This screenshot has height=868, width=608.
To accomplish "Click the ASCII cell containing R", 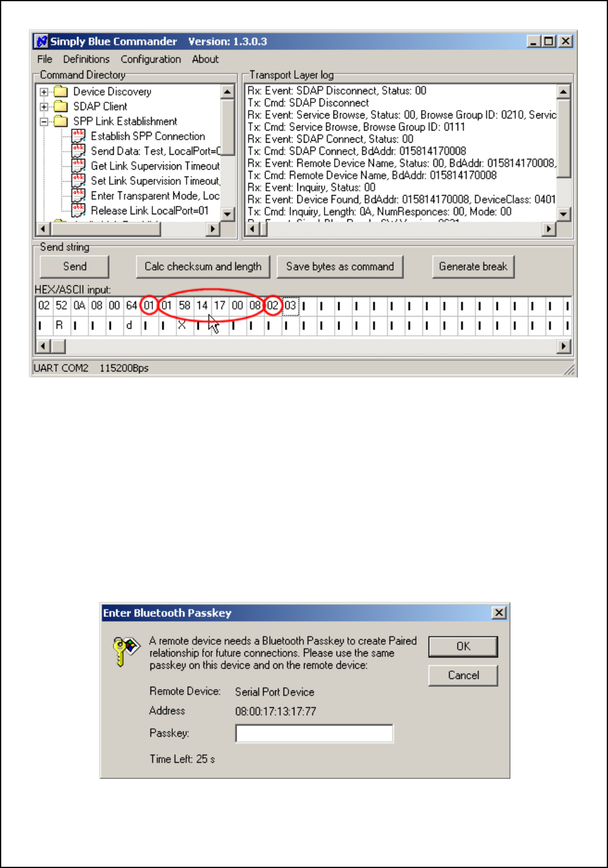I will click(59, 326).
